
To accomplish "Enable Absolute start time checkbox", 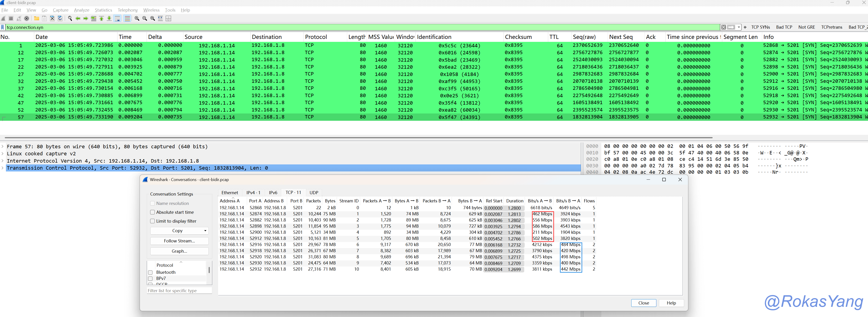I will click(153, 212).
